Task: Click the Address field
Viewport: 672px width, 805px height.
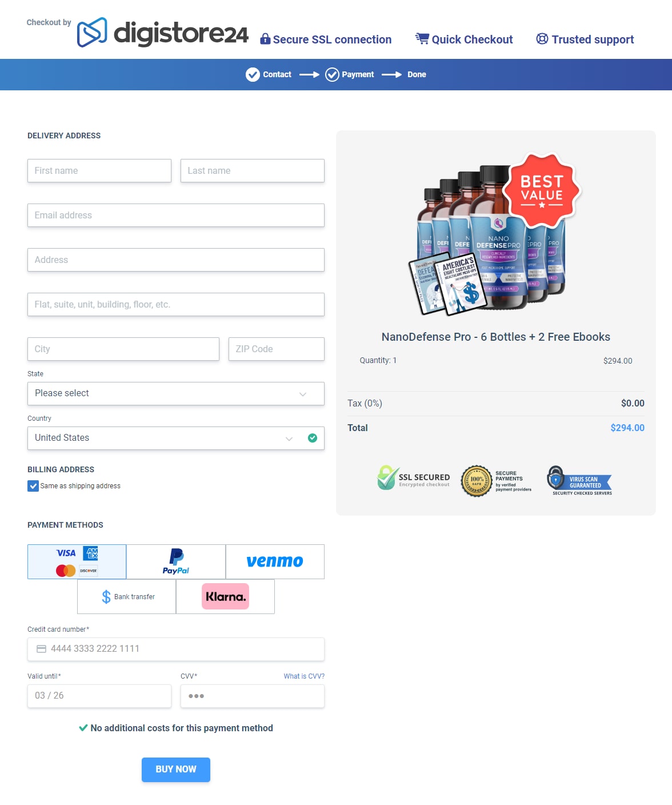Action: pos(176,260)
